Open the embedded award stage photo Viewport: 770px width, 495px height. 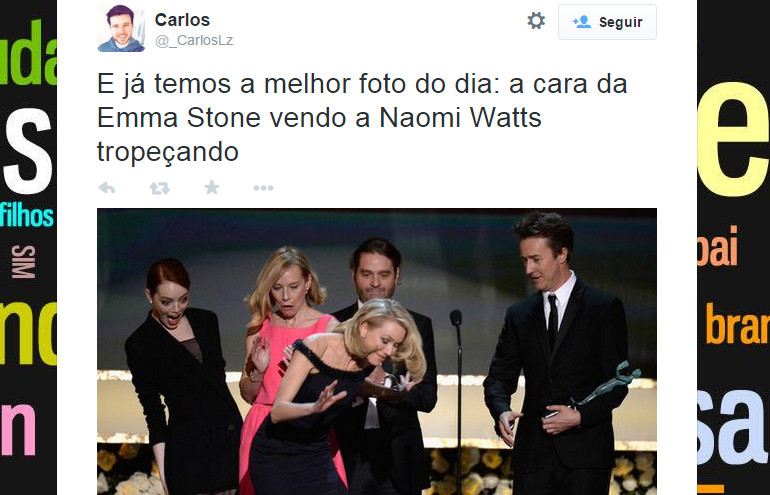tap(377, 352)
